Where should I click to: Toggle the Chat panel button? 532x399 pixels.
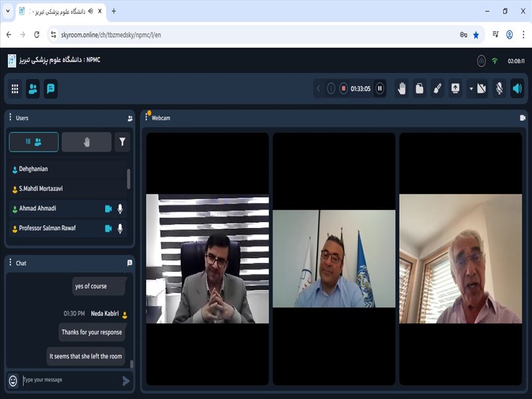tap(51, 88)
